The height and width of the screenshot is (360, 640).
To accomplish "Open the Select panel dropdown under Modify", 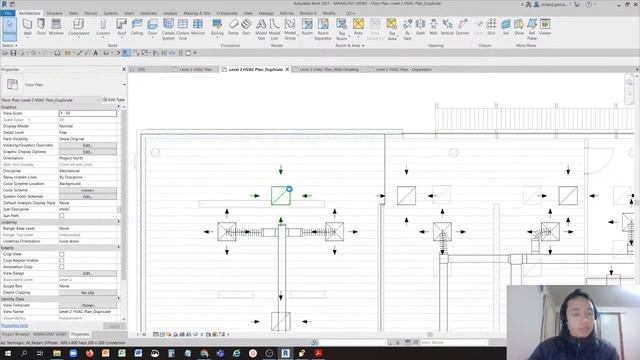I will (x=9, y=45).
